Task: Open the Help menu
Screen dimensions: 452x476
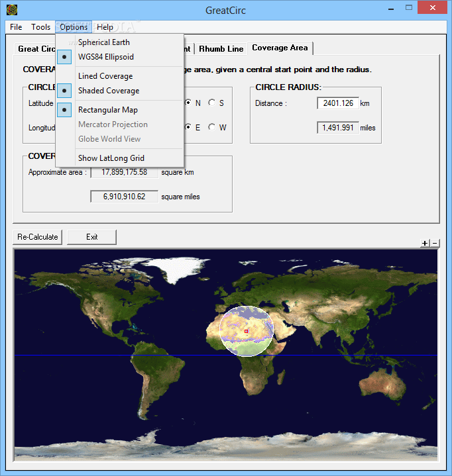Action: (x=105, y=27)
